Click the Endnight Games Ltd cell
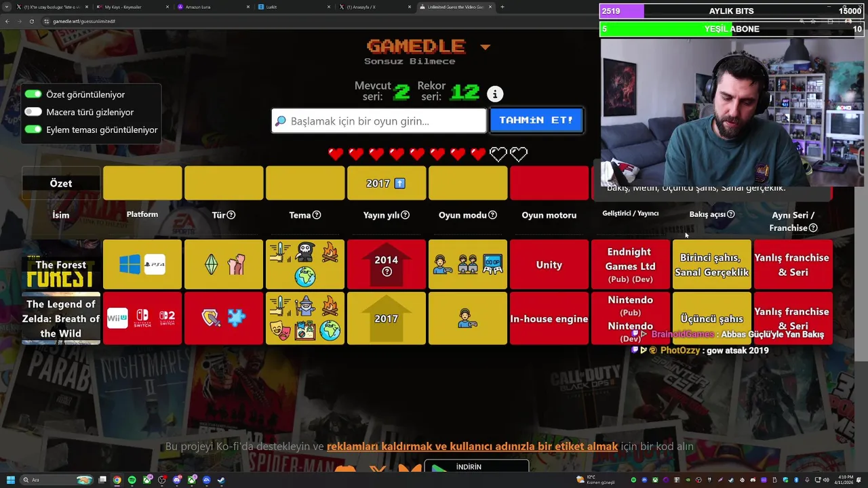Viewport: 868px width, 488px height. [x=631, y=264]
